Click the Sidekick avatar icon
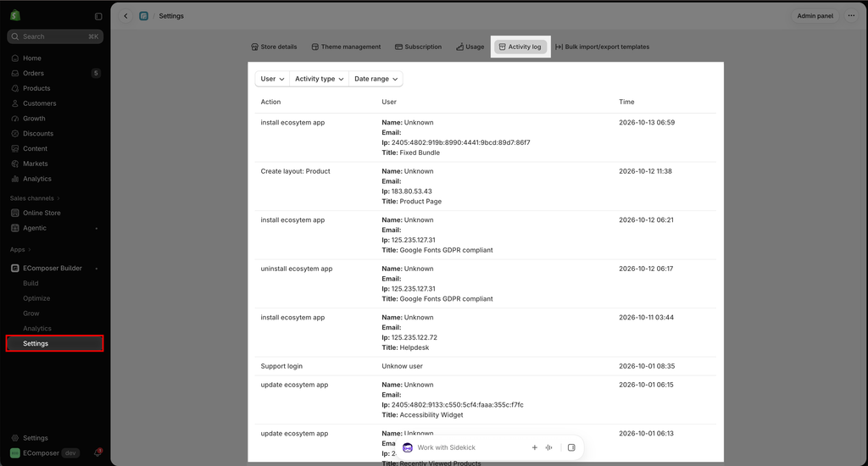The image size is (868, 466). pos(408,447)
